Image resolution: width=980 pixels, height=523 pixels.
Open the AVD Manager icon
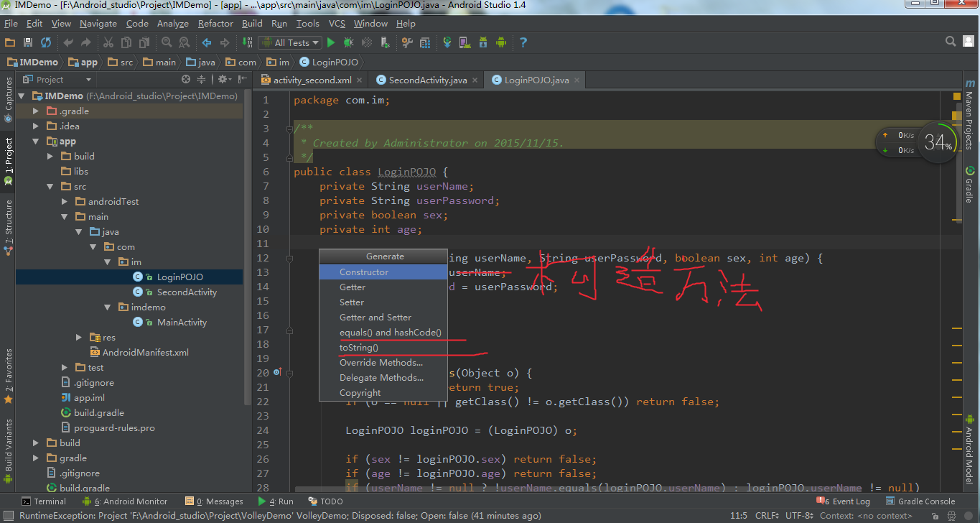(x=465, y=43)
